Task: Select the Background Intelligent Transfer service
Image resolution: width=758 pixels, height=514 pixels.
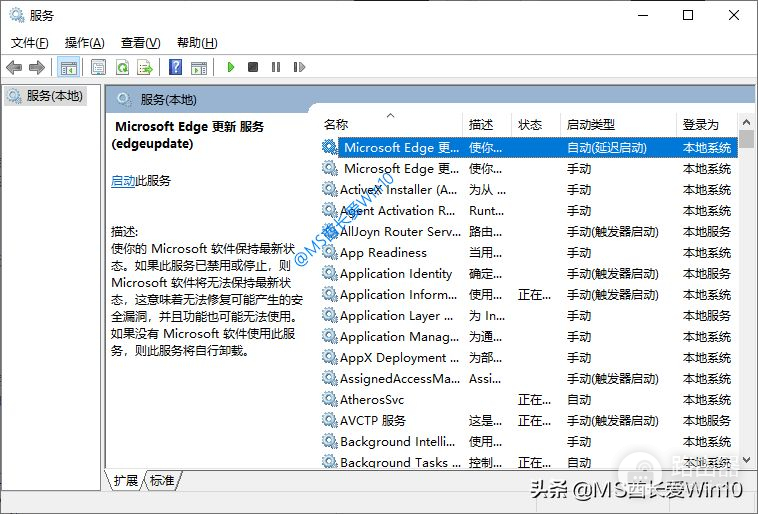Action: (529, 441)
